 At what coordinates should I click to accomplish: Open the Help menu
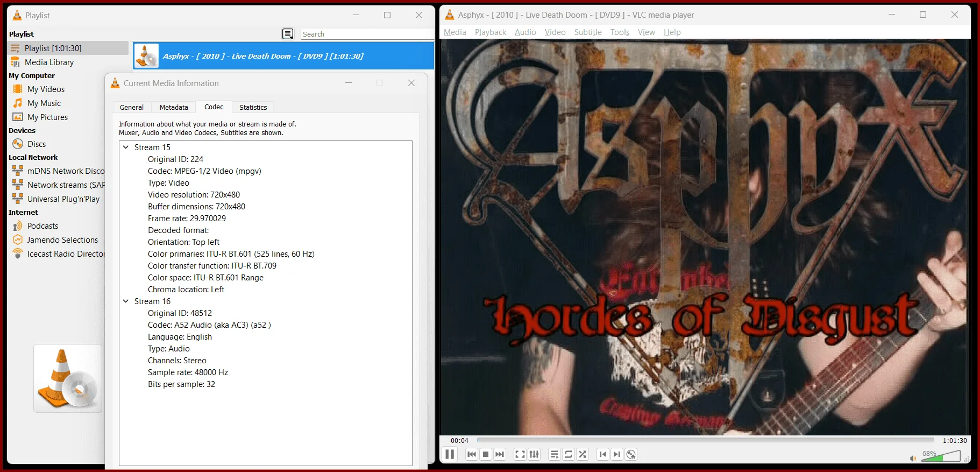coord(672,32)
